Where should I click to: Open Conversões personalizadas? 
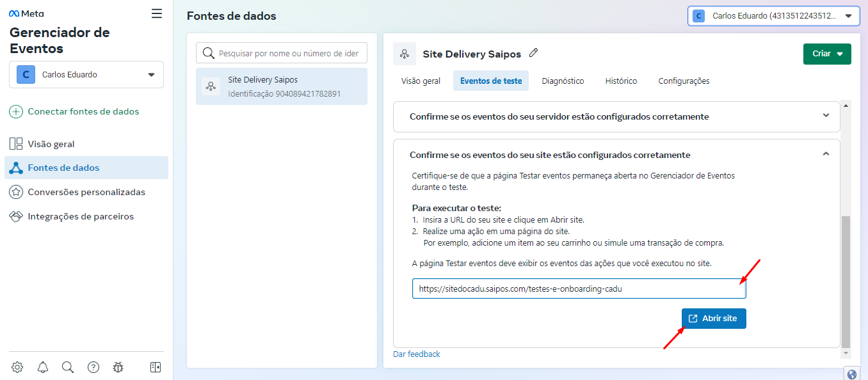tap(86, 192)
